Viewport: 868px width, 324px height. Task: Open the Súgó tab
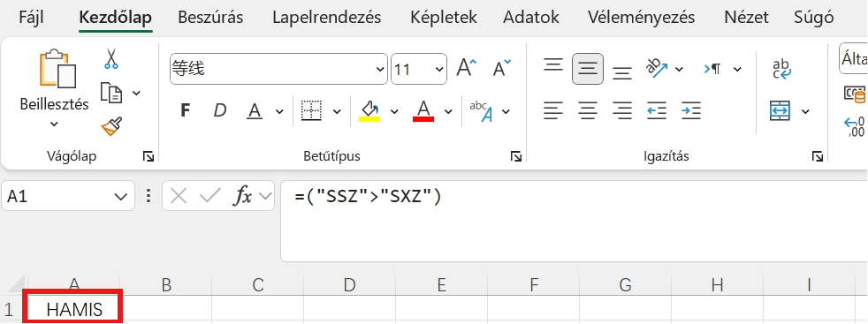pyautogui.click(x=814, y=17)
